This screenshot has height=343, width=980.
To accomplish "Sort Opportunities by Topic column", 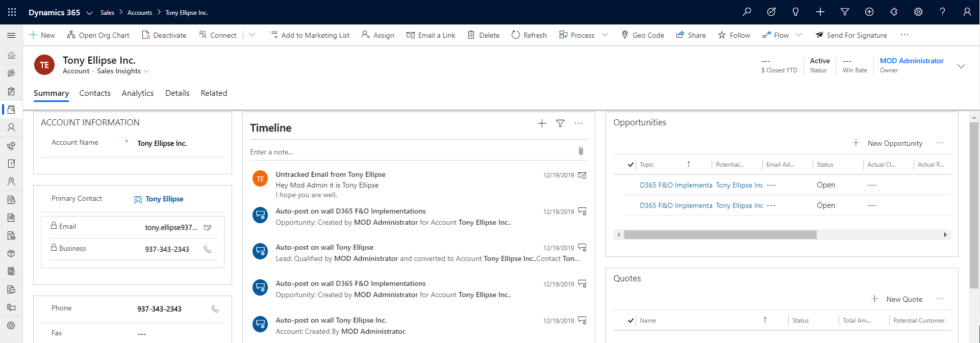I will (665, 165).
